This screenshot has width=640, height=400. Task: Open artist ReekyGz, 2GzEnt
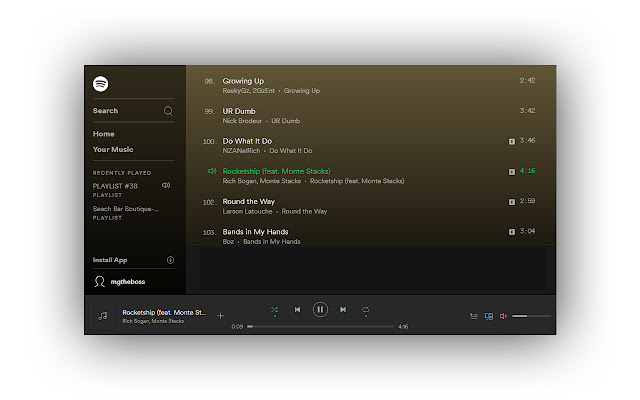point(249,91)
